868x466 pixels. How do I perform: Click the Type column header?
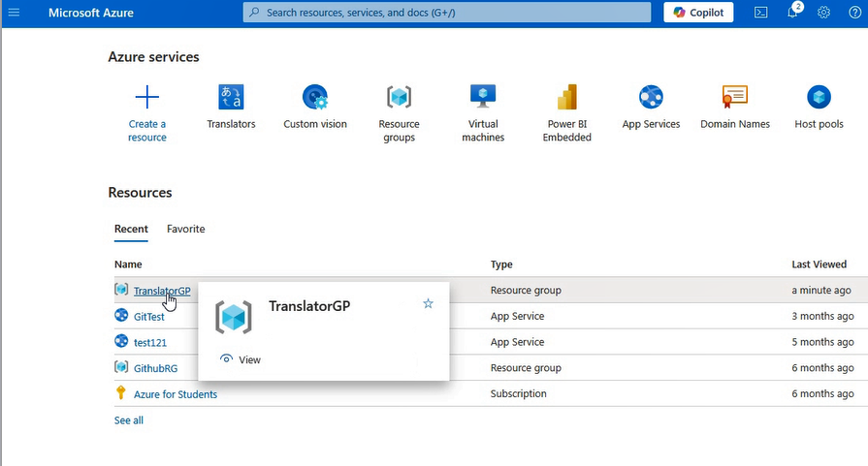501,264
